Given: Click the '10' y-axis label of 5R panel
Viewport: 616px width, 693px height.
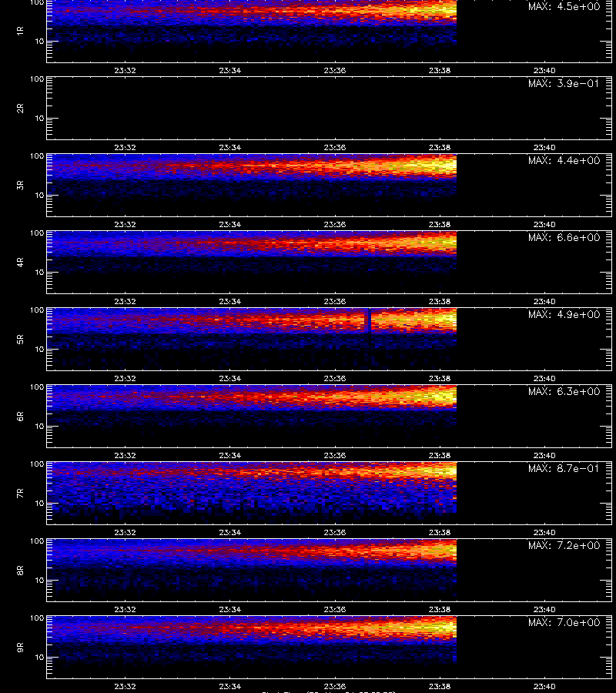Looking at the screenshot, I should click(39, 349).
